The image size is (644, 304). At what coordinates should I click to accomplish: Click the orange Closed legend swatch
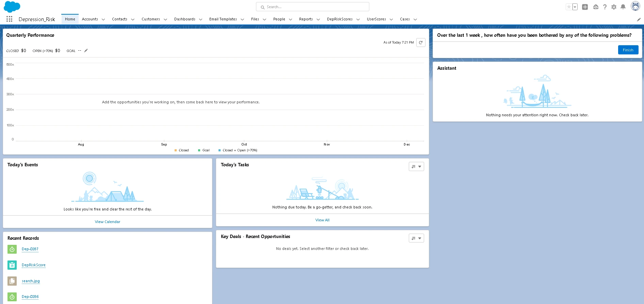(176, 150)
